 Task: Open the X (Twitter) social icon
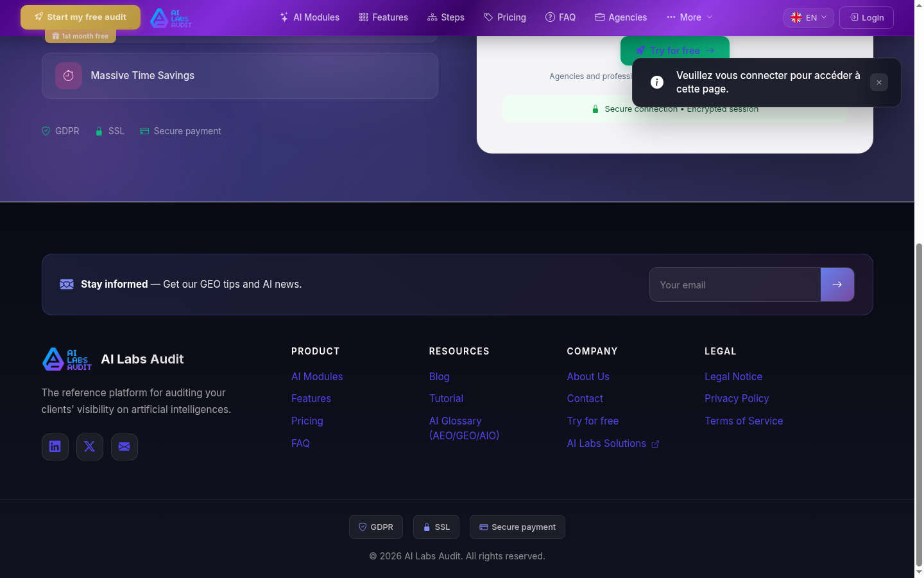tap(90, 446)
